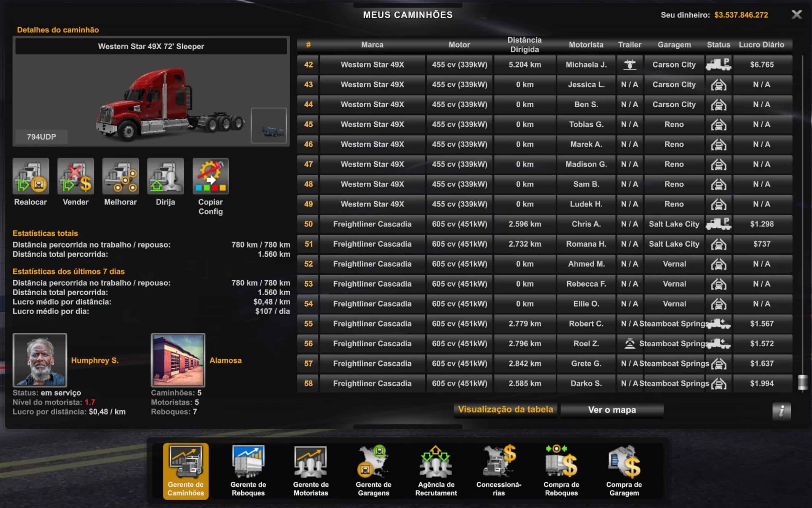Switch to Visualização da tabela tab
The image size is (812, 508).
coord(505,409)
